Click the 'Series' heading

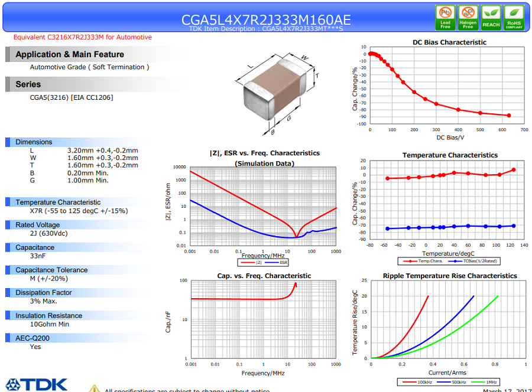coord(28,84)
